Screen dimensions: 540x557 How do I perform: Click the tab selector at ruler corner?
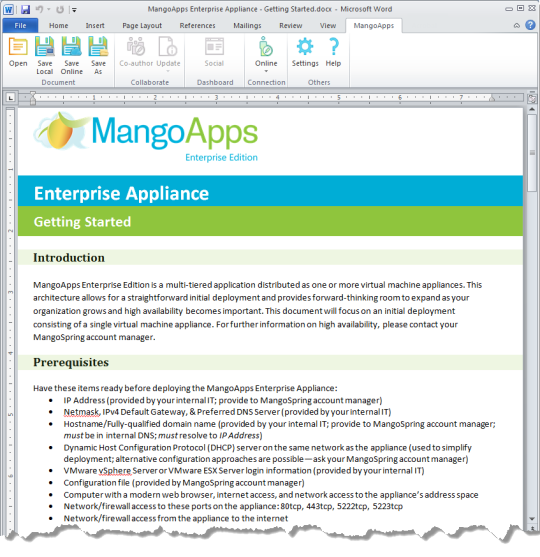11,97
